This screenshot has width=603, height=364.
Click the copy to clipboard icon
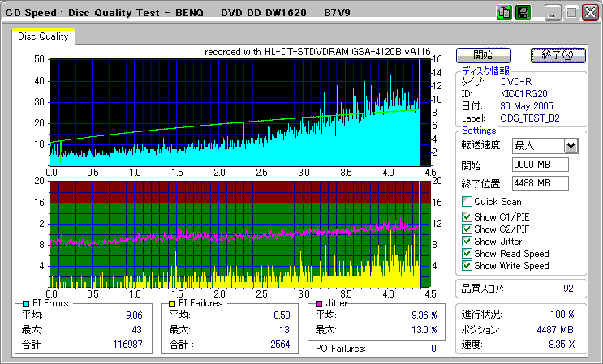point(504,13)
